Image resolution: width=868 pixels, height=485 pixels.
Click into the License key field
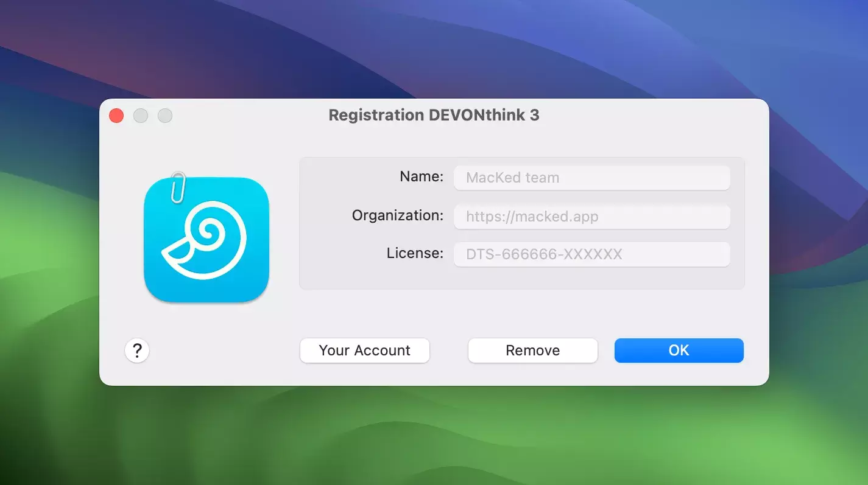point(592,254)
